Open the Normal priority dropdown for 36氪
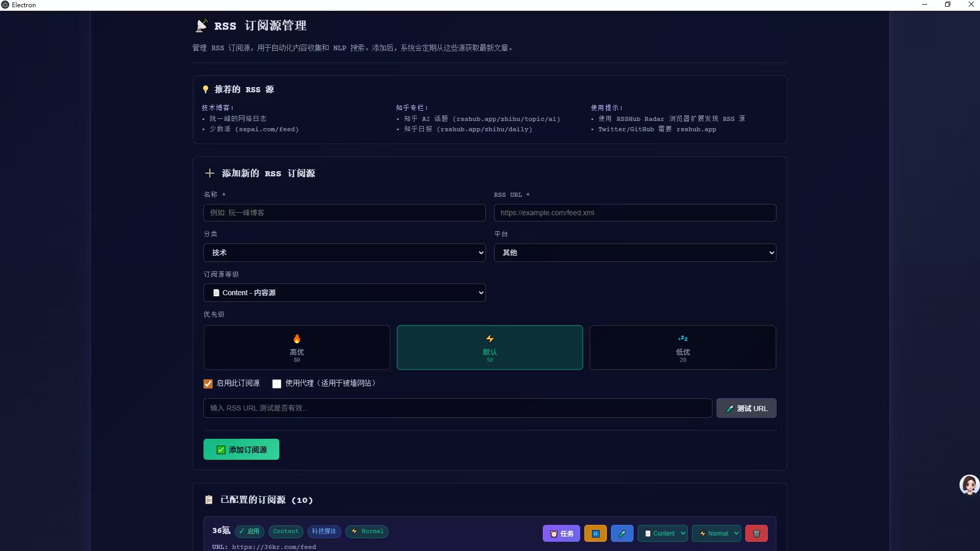 (716, 533)
